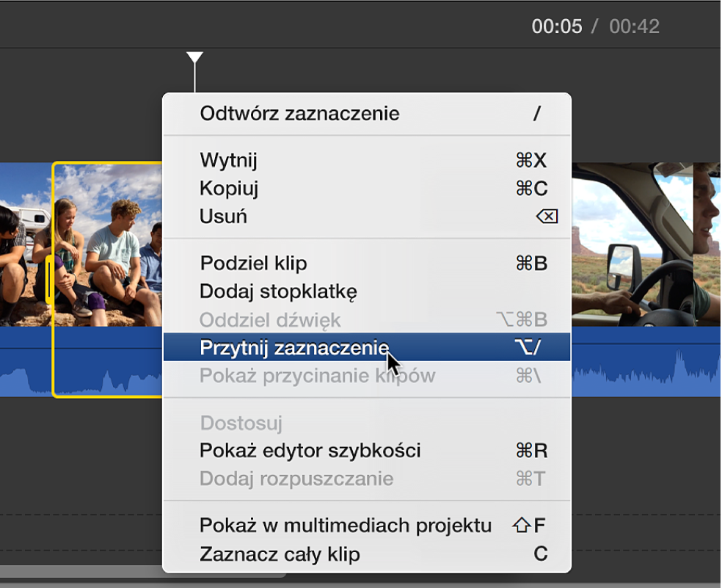Open Pokaż edytor szybkości
The width and height of the screenshot is (722, 588).
tap(367, 451)
